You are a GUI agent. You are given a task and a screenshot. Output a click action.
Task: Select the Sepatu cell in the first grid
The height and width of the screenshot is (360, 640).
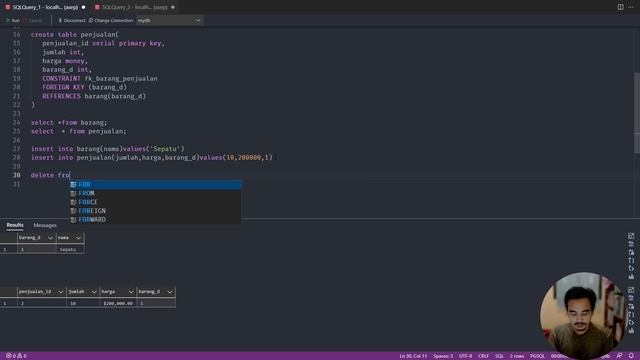coord(70,249)
